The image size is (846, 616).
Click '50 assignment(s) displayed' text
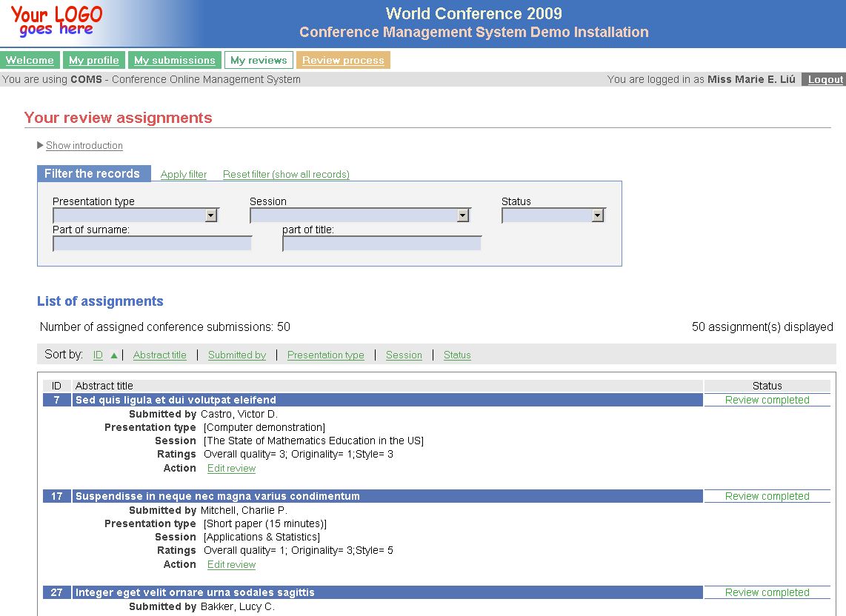point(762,327)
